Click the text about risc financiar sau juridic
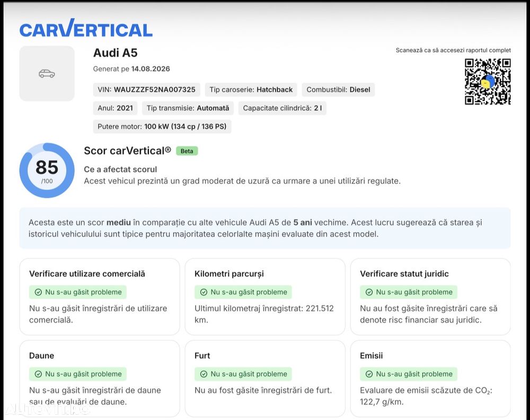Viewport: 530px width, 420px height. (x=429, y=314)
